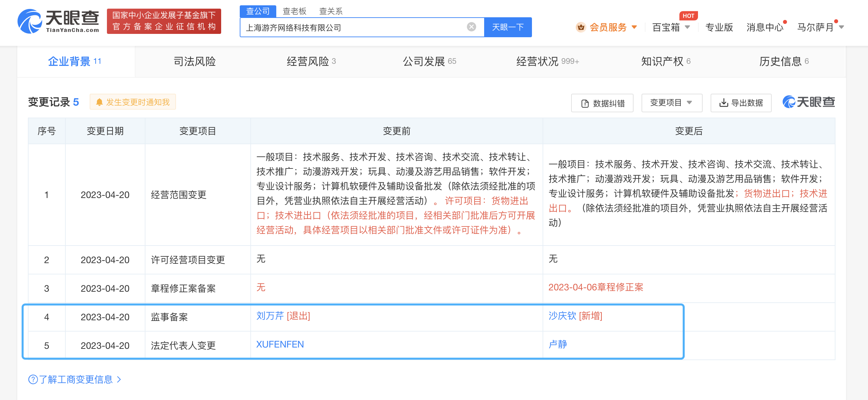
Task: Clear the search box with the X icon
Action: pyautogui.click(x=472, y=27)
